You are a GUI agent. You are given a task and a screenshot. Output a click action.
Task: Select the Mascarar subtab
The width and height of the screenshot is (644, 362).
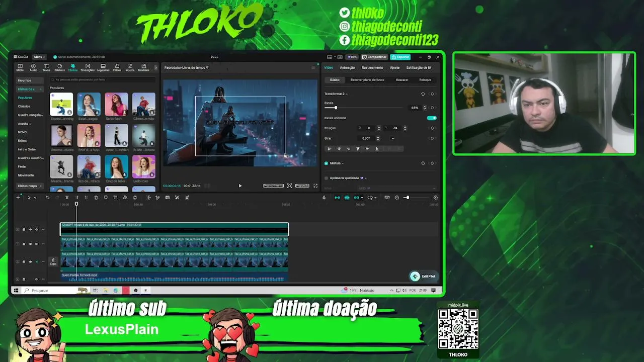(x=401, y=80)
